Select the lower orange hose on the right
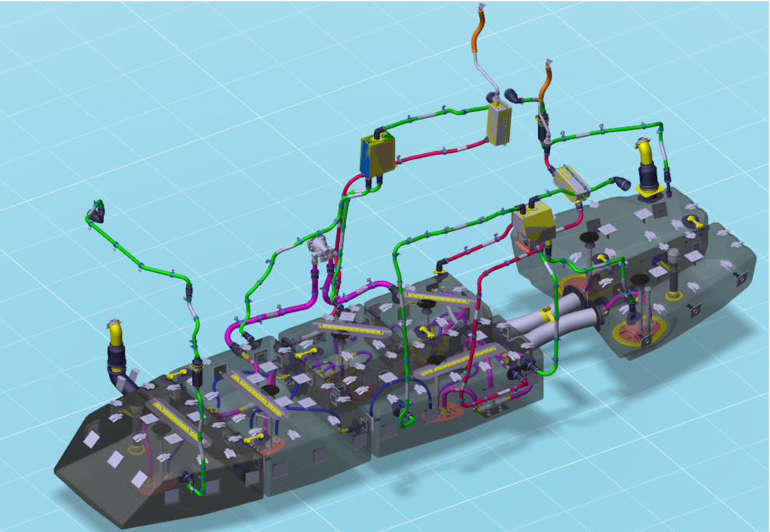The width and height of the screenshot is (770, 532). pyautogui.click(x=542, y=88)
